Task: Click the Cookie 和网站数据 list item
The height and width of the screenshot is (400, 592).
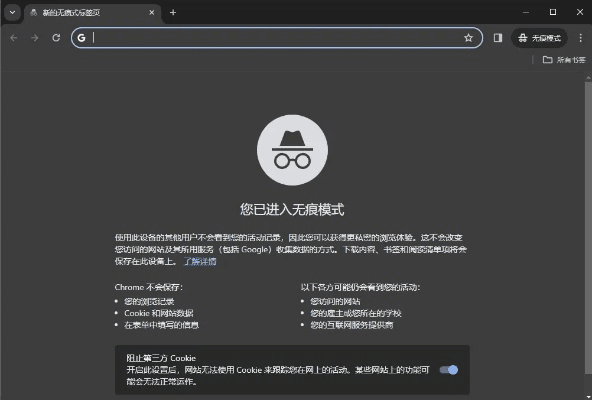Action: pyautogui.click(x=159, y=313)
